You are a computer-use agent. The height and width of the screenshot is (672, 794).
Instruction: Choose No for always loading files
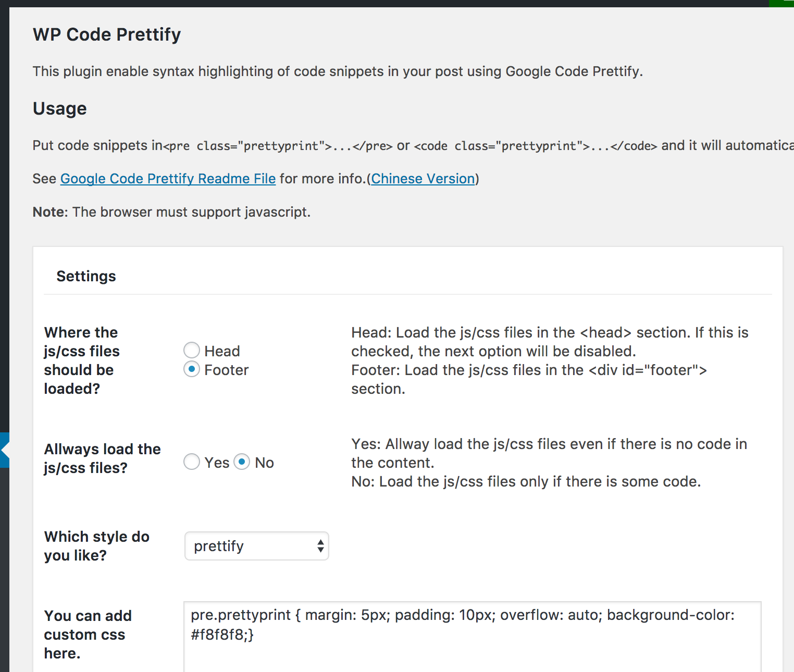coord(242,462)
